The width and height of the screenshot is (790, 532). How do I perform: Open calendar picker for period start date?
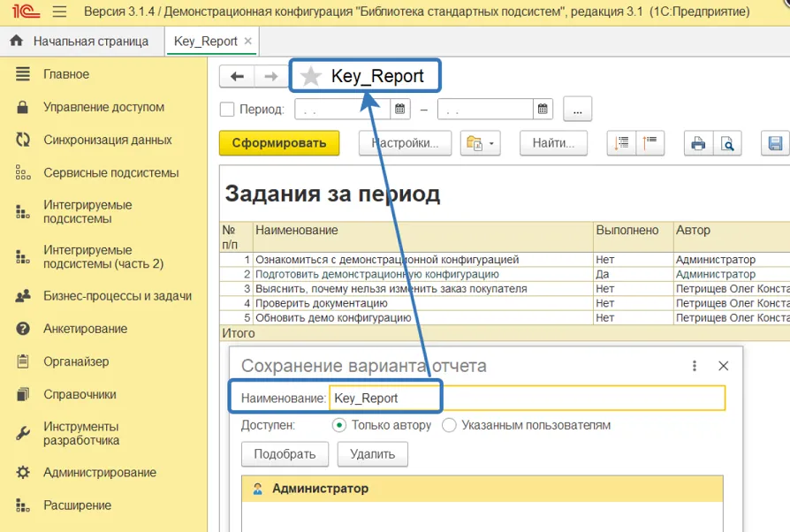(400, 110)
